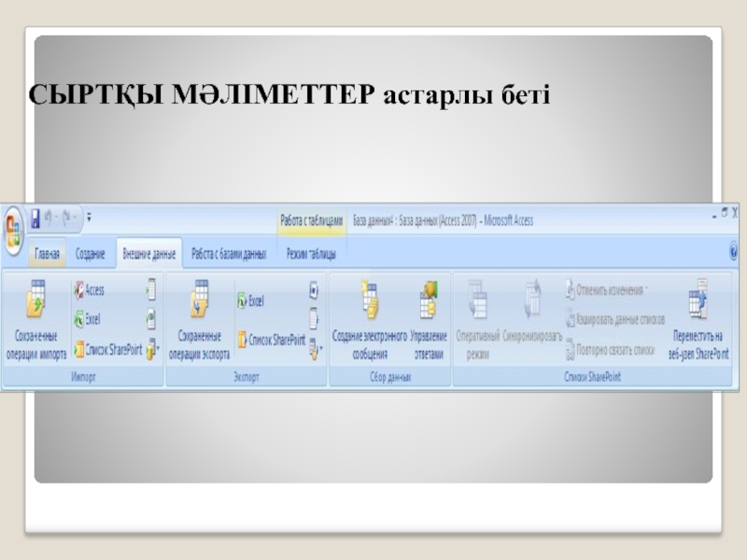
Task: Open Access help question mark icon
Action: click(734, 251)
